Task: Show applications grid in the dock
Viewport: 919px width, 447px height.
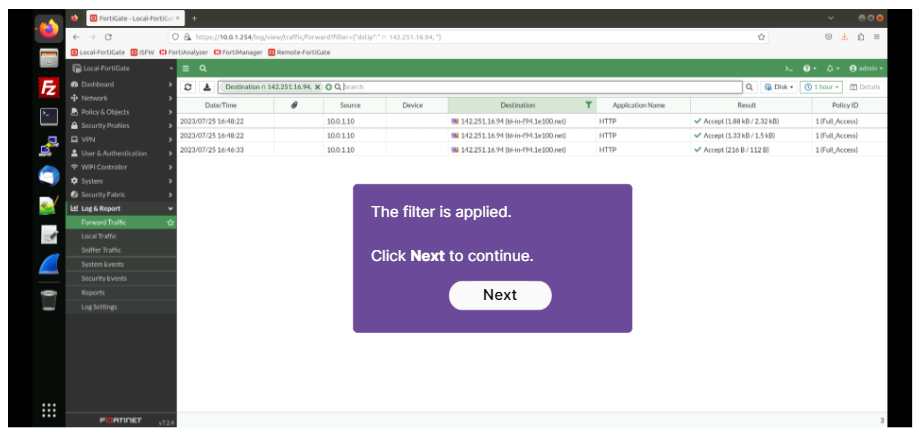Action: click(49, 410)
